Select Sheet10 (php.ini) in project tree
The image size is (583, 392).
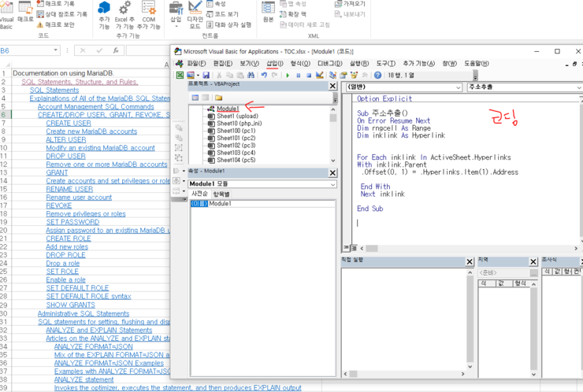[239, 124]
